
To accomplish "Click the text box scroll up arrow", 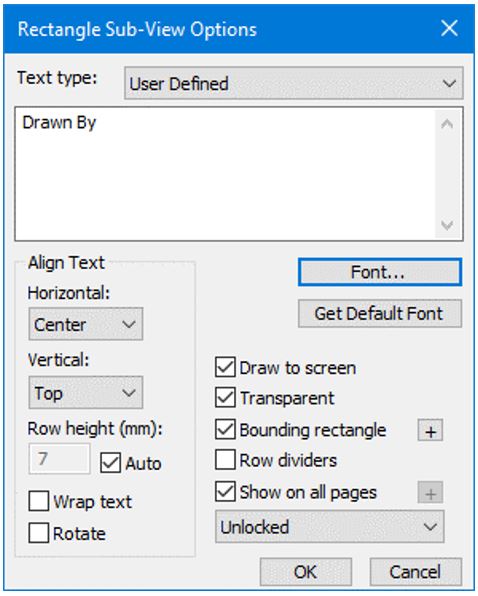I will pos(447,124).
